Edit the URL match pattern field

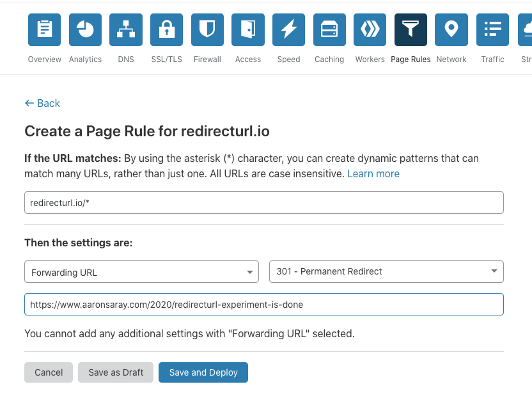(264, 203)
